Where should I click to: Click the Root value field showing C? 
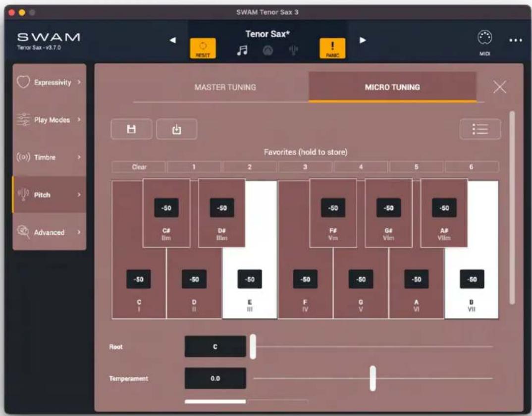(x=215, y=347)
